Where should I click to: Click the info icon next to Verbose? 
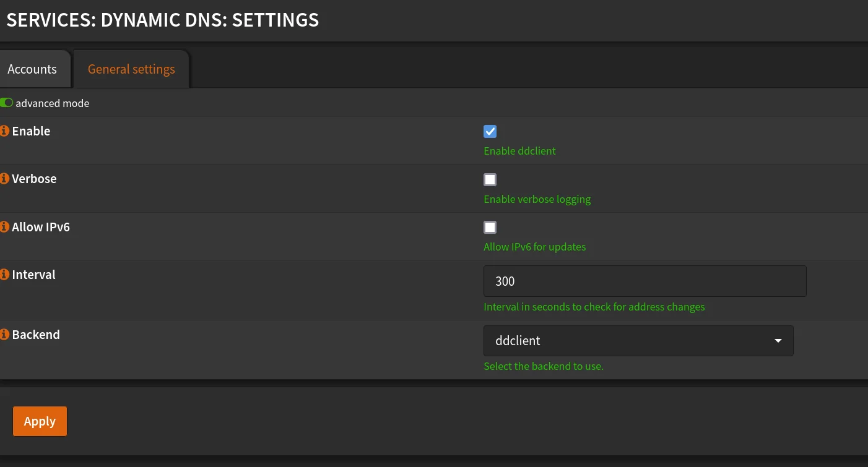click(x=5, y=178)
